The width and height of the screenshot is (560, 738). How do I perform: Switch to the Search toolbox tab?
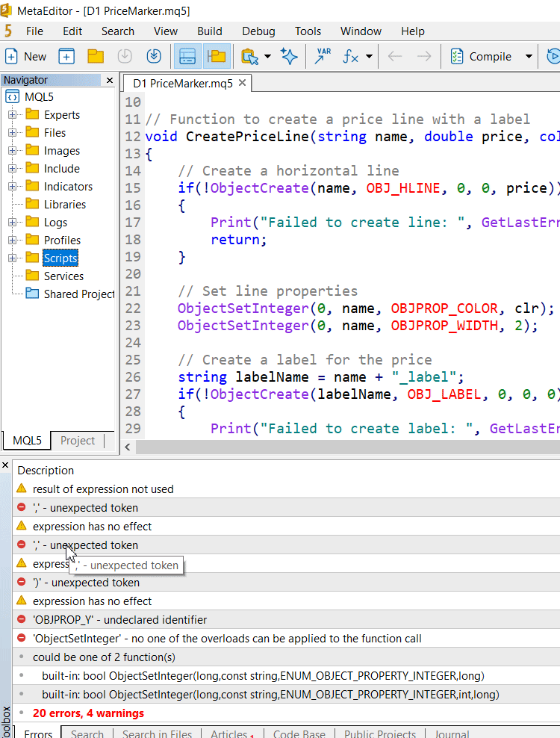pos(87,734)
